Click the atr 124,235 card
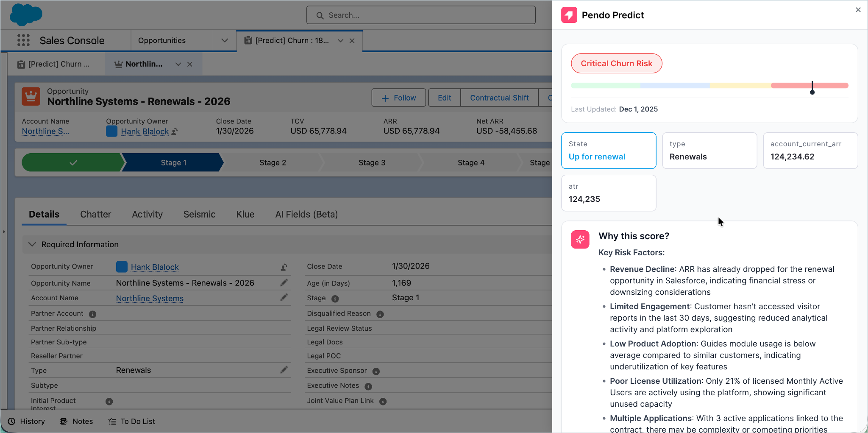 [609, 193]
